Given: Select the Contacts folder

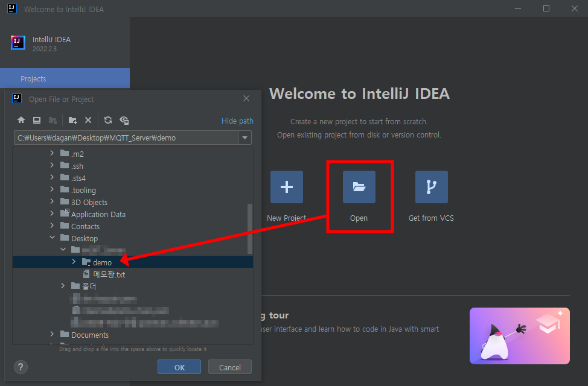Looking at the screenshot, I should [x=80, y=226].
